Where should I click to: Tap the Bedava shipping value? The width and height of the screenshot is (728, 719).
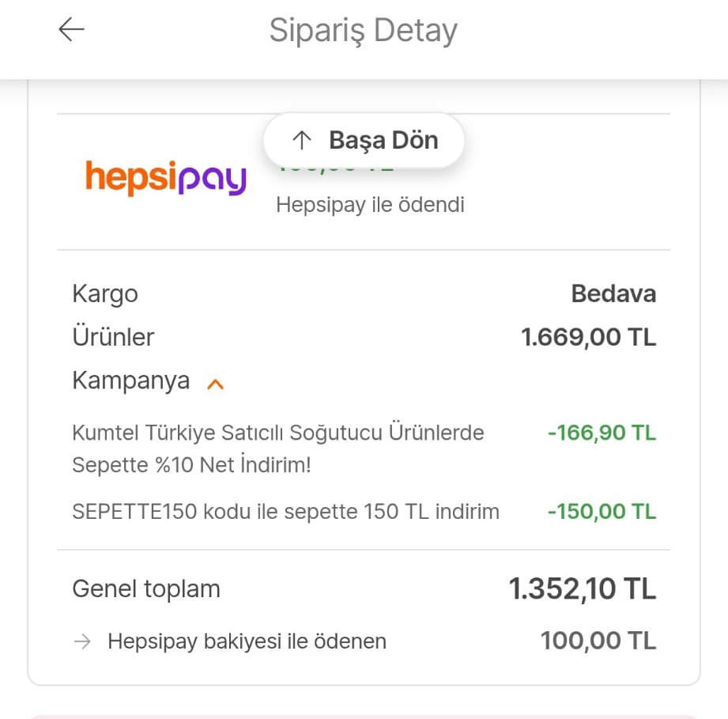point(613,293)
